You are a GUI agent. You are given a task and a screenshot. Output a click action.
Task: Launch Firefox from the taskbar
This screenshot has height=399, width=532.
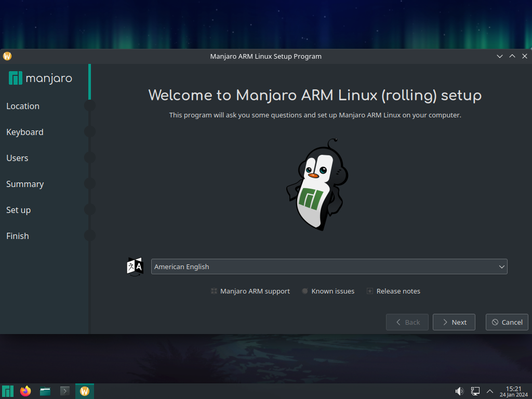pyautogui.click(x=25, y=391)
